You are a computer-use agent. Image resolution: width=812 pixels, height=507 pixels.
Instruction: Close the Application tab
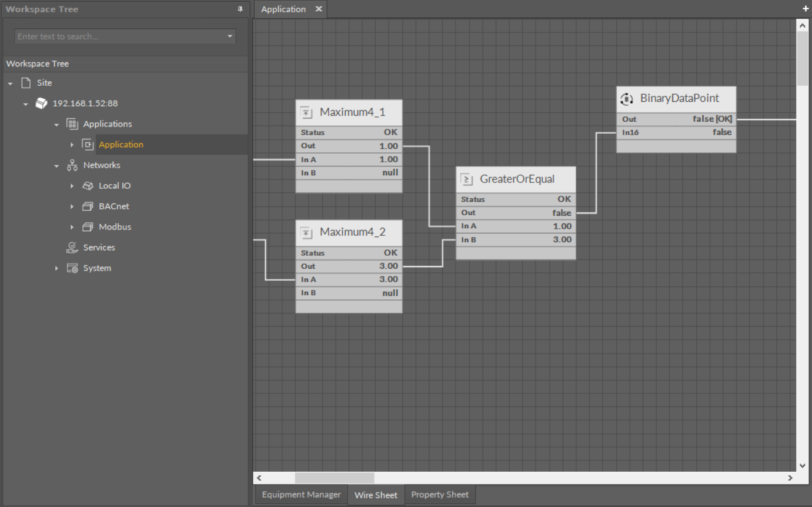point(318,9)
